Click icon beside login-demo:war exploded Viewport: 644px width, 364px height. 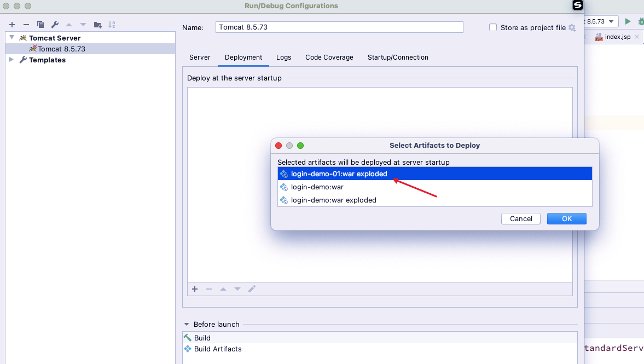[283, 200]
